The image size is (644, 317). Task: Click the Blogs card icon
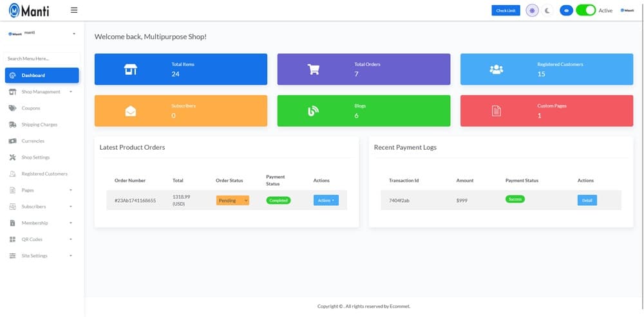point(314,111)
